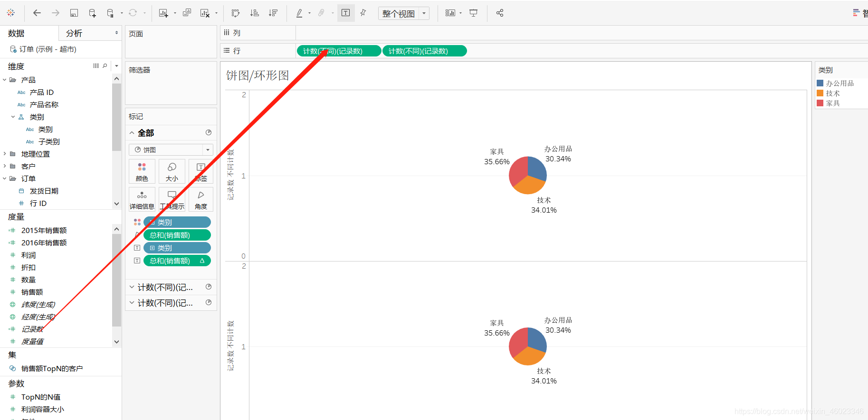Open view data grid icon in 维度
The image size is (868, 420).
click(96, 66)
